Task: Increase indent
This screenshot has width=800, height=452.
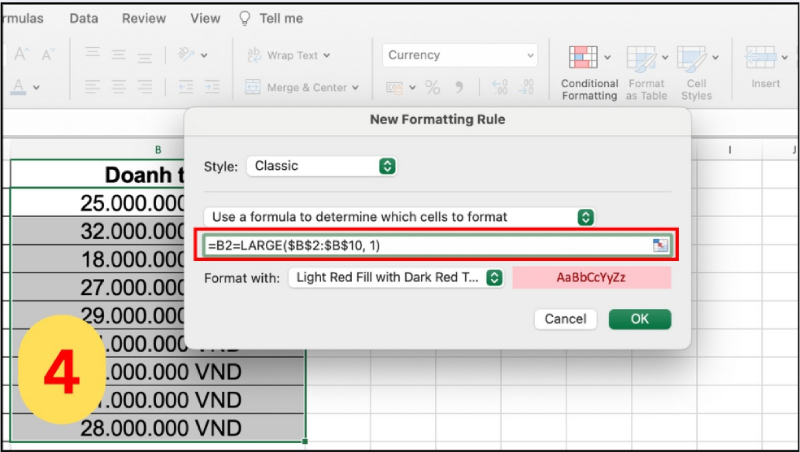Action: 212,87
